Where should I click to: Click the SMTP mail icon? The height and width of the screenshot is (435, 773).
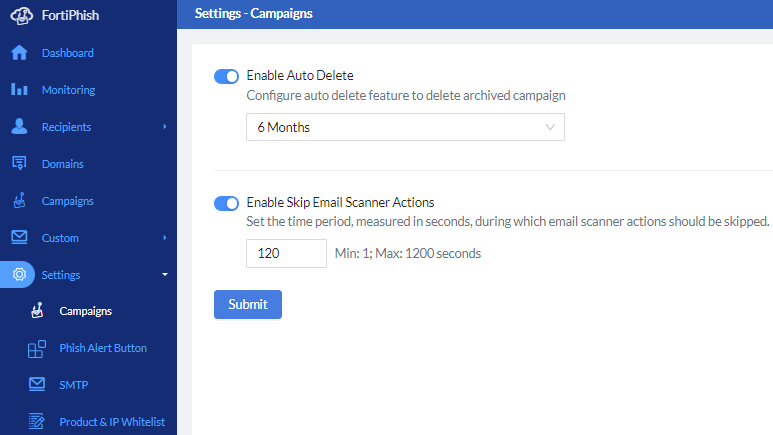pos(37,385)
